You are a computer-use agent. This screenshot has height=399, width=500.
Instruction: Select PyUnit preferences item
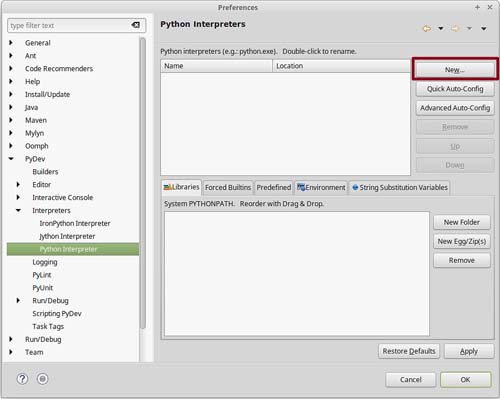tap(43, 288)
